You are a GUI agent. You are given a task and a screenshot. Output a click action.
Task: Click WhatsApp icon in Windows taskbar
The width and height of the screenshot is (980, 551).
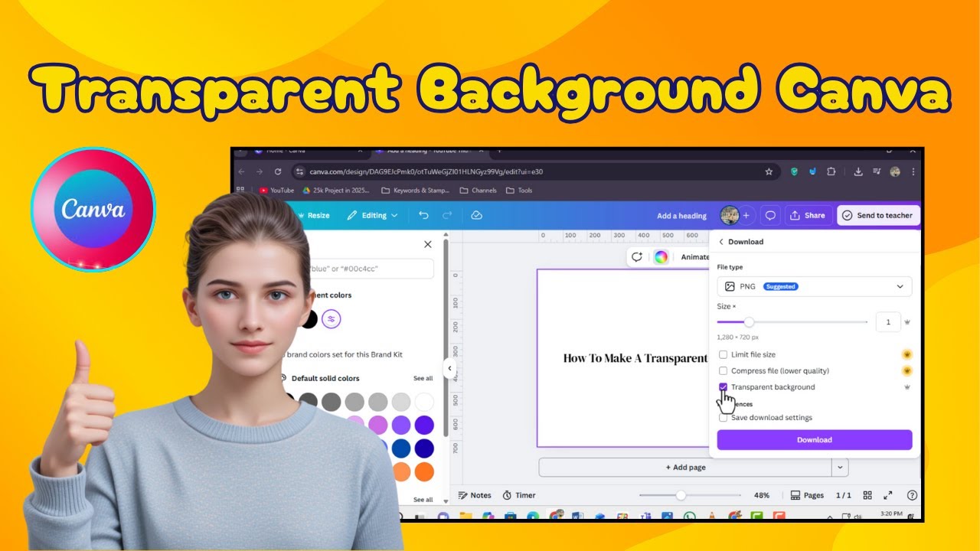click(x=690, y=517)
